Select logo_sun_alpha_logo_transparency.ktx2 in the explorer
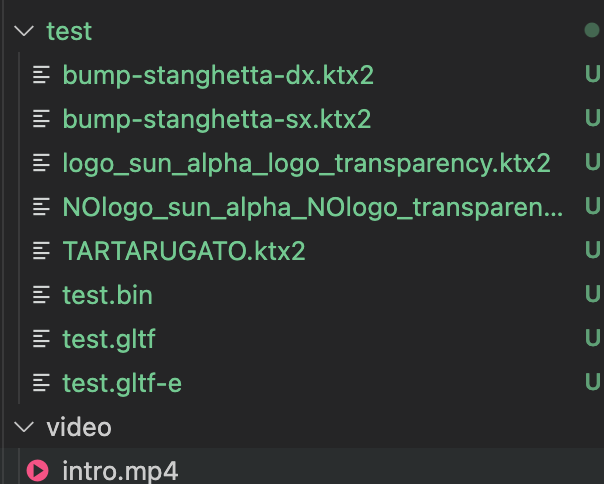Screen dimensions: 604x484 [x=306, y=163]
